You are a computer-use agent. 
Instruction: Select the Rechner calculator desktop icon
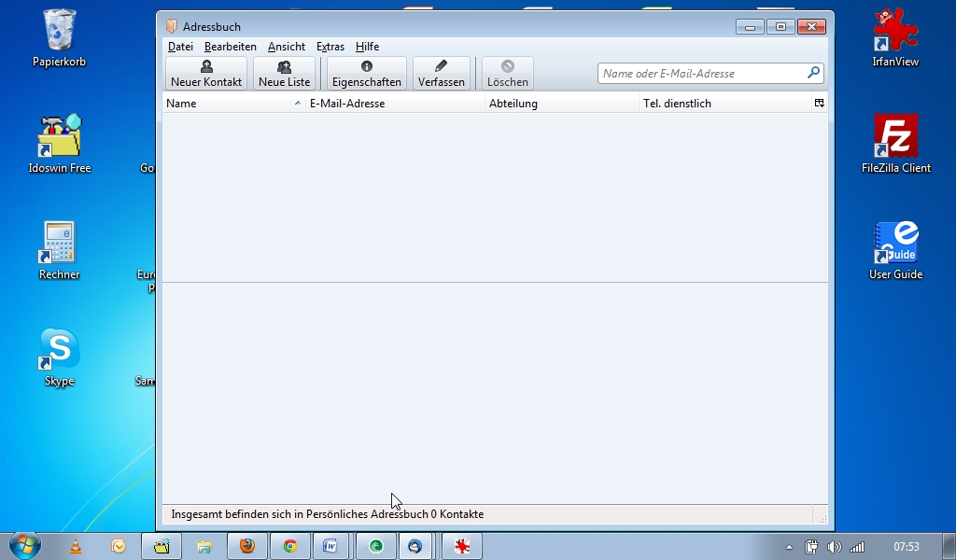pos(59,250)
